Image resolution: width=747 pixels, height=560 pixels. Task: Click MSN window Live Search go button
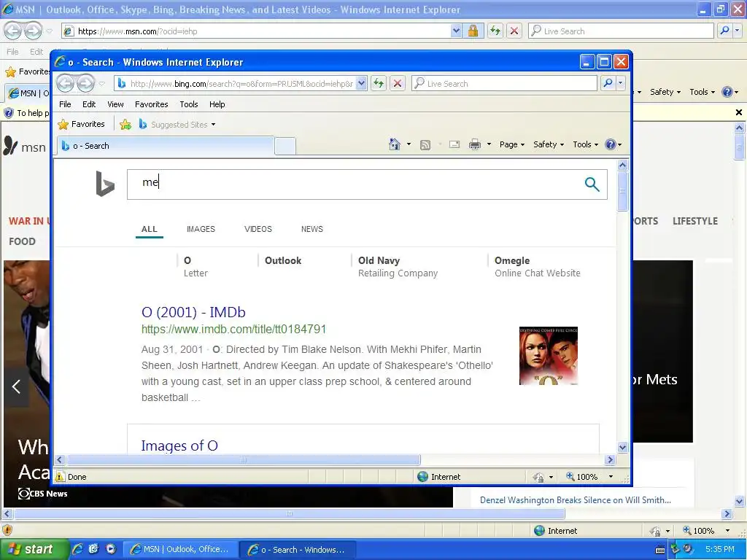(x=724, y=31)
